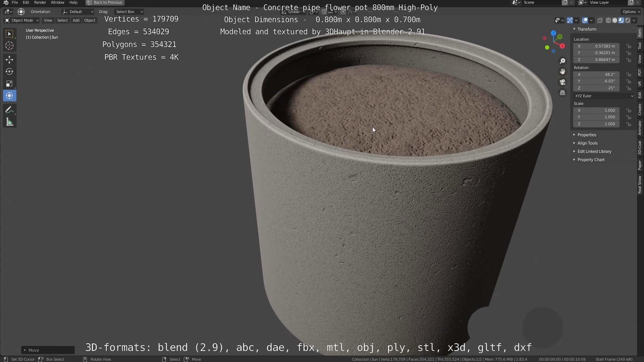This screenshot has height=362, width=644.
Task: Open the Window menu
Action: [57, 2]
